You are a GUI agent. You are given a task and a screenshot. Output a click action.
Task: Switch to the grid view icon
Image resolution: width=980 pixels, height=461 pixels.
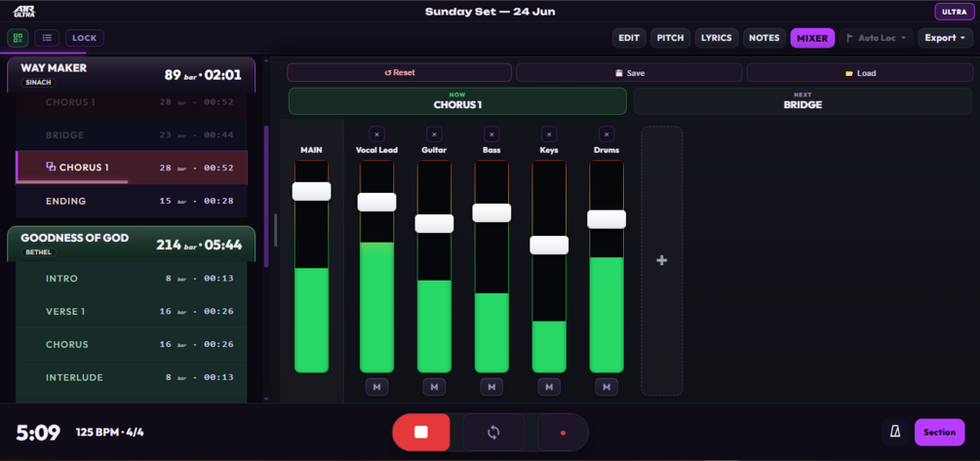click(x=18, y=38)
